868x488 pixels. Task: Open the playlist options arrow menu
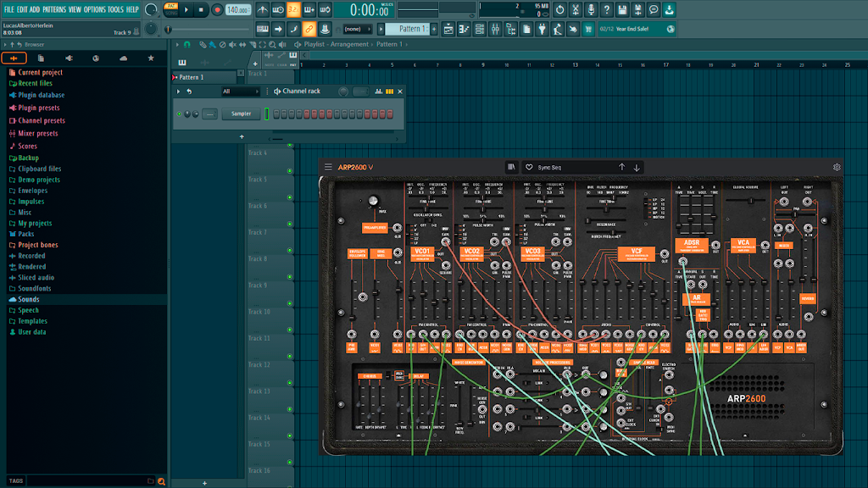(177, 45)
